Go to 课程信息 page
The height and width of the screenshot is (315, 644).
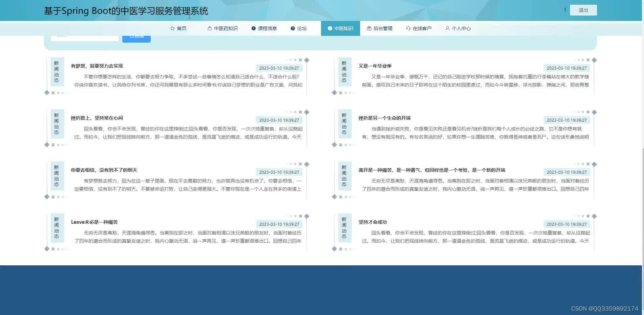(264, 28)
